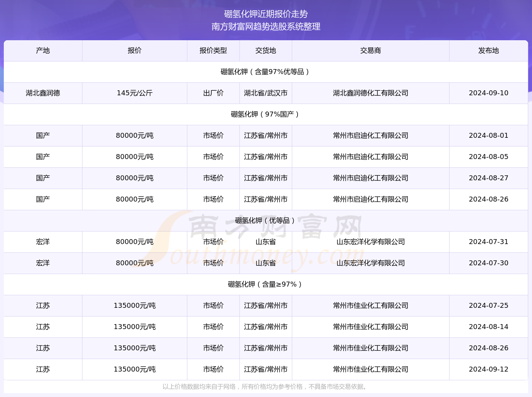
Task: Click the 交货地 column header
Action: [x=266, y=50]
